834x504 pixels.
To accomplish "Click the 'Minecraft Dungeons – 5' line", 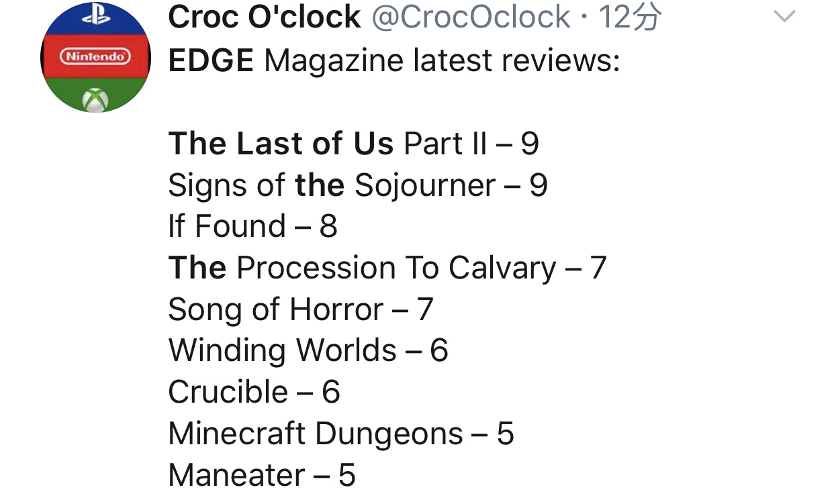I will [x=340, y=434].
